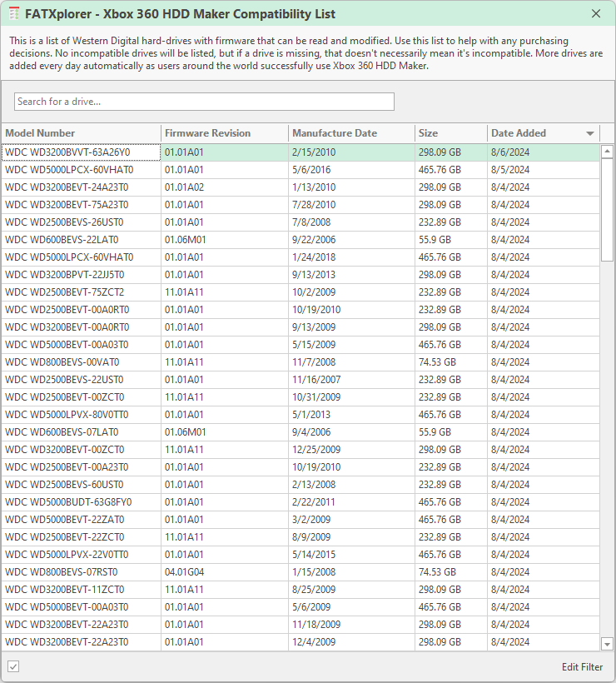616x683 pixels.
Task: Click the sort arrow in Date Added header
Action: pyautogui.click(x=590, y=133)
